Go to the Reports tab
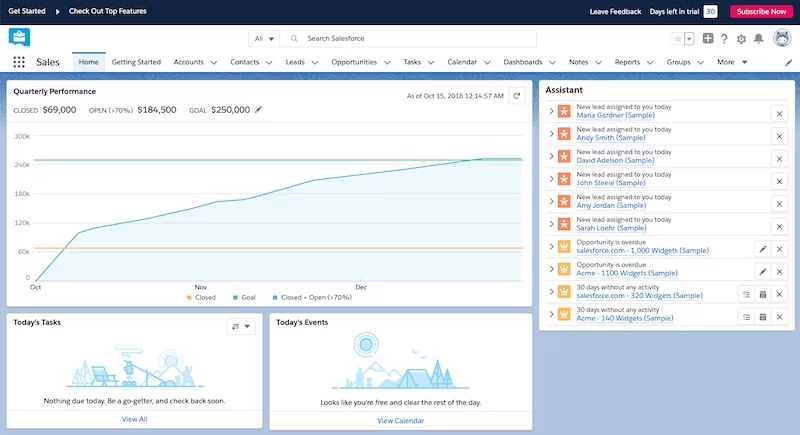Image resolution: width=800 pixels, height=435 pixels. (x=627, y=62)
